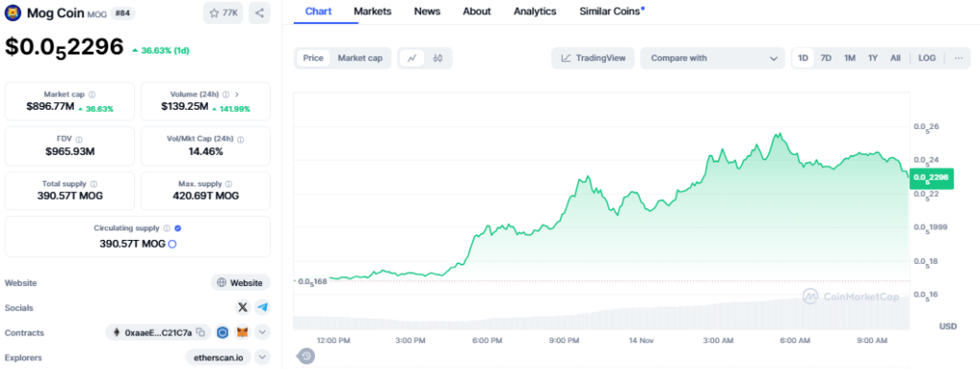Screen dimensions: 980x369
Task: Open the X (Twitter) social link
Action: pyautogui.click(x=242, y=308)
